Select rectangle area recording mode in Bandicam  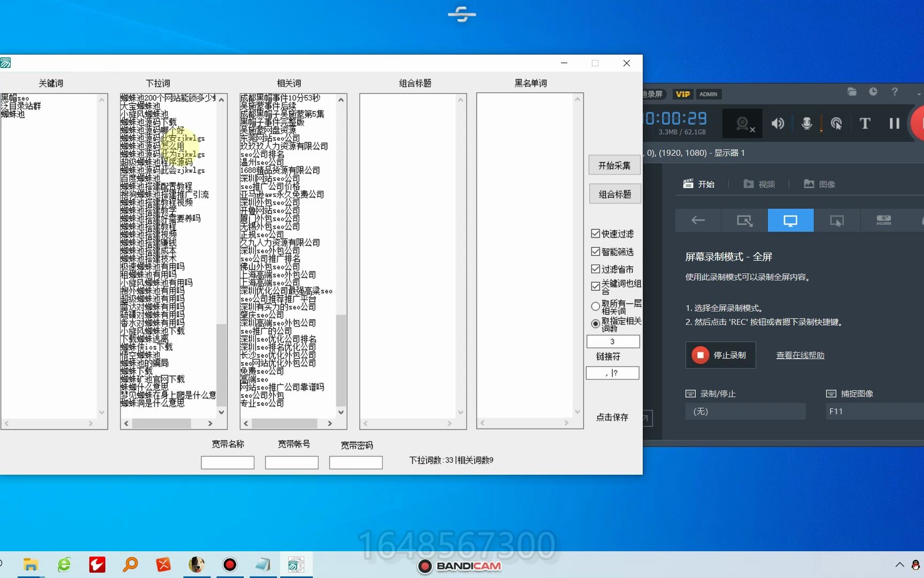(x=744, y=220)
